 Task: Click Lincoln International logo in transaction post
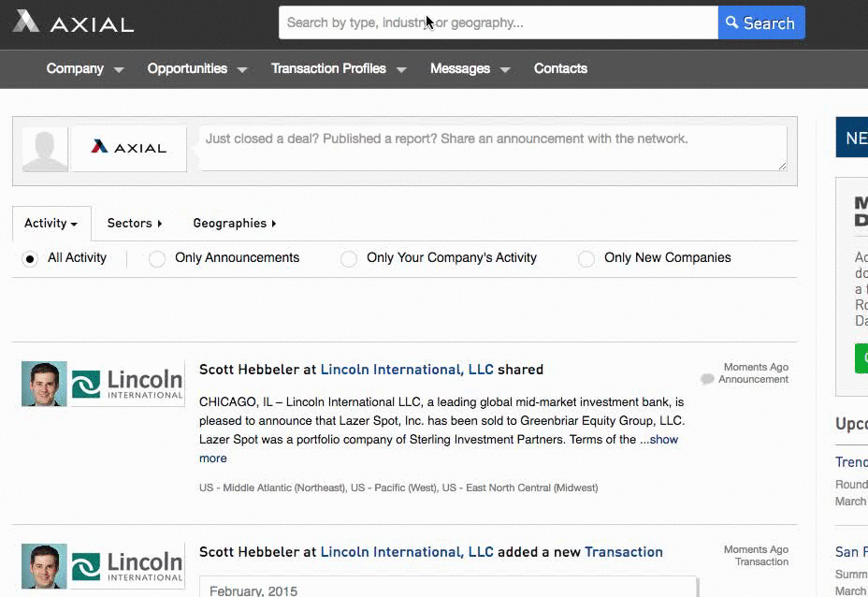pyautogui.click(x=128, y=566)
